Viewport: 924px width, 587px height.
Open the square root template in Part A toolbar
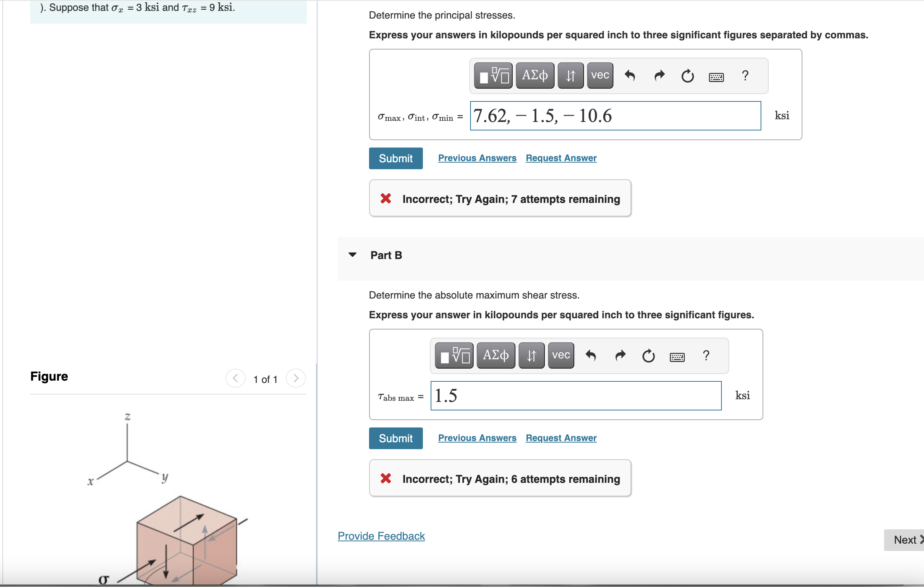tap(493, 75)
